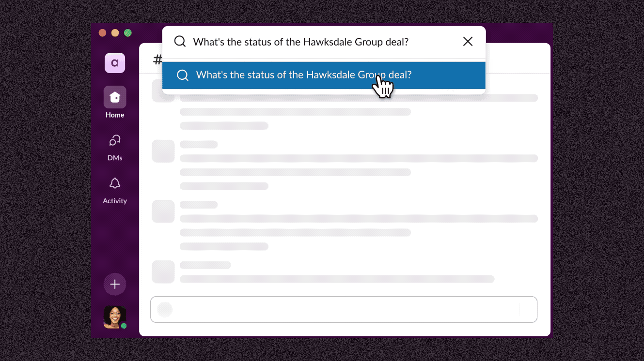Open the plus button to create new items

(114, 284)
